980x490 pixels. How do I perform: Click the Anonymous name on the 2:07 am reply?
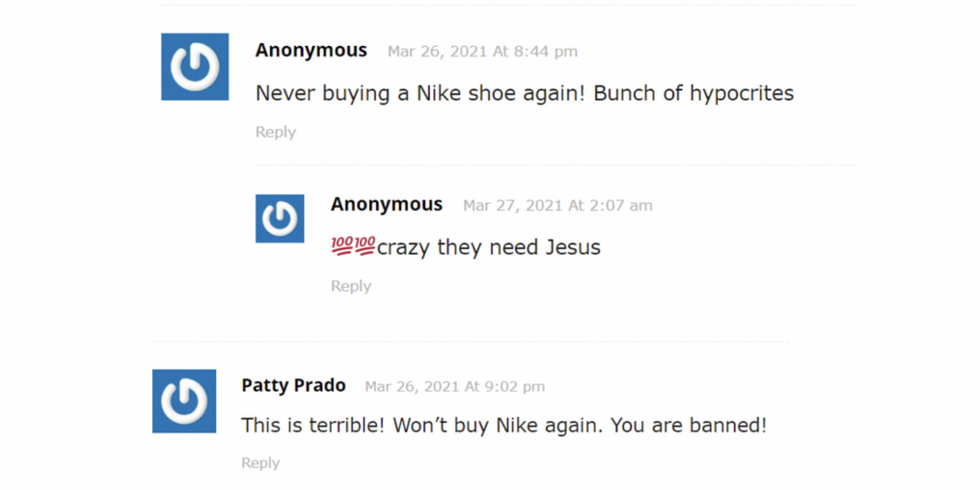[x=387, y=204]
